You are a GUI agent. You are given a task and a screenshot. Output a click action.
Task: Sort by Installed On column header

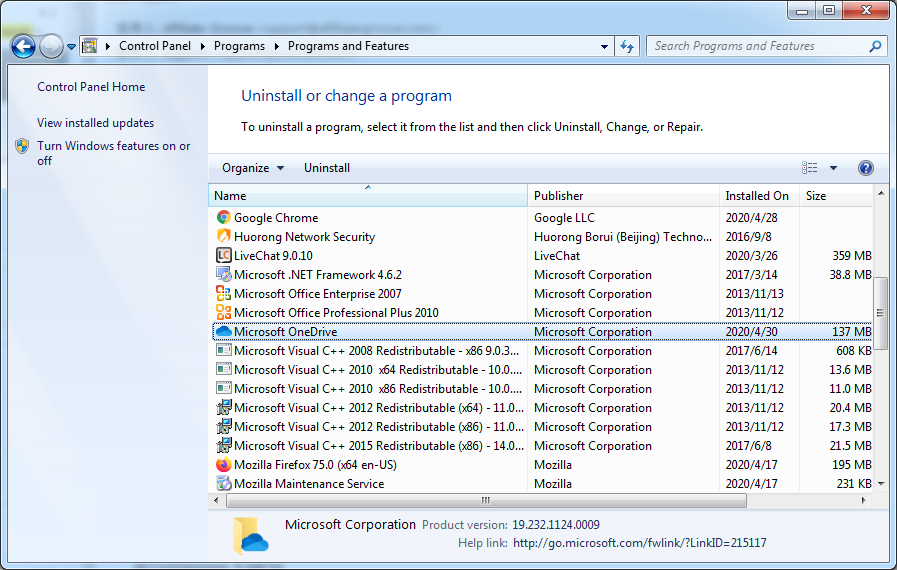click(x=759, y=196)
